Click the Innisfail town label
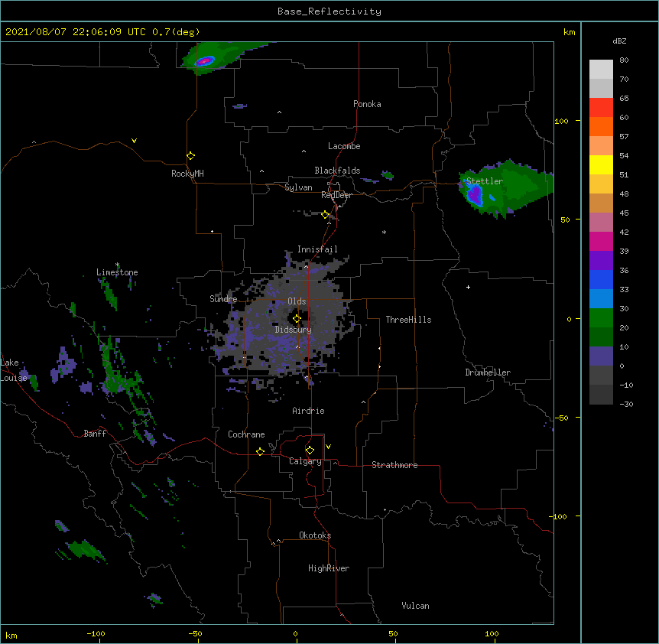 (317, 249)
